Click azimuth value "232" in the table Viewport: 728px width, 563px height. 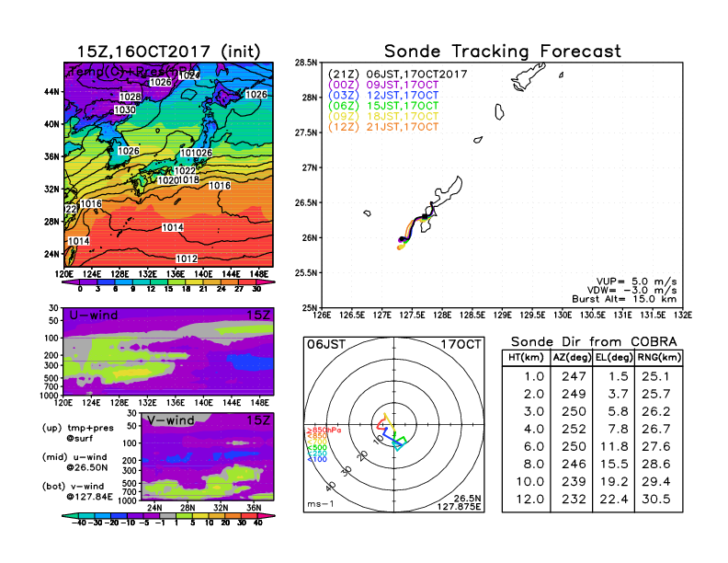coord(574,500)
